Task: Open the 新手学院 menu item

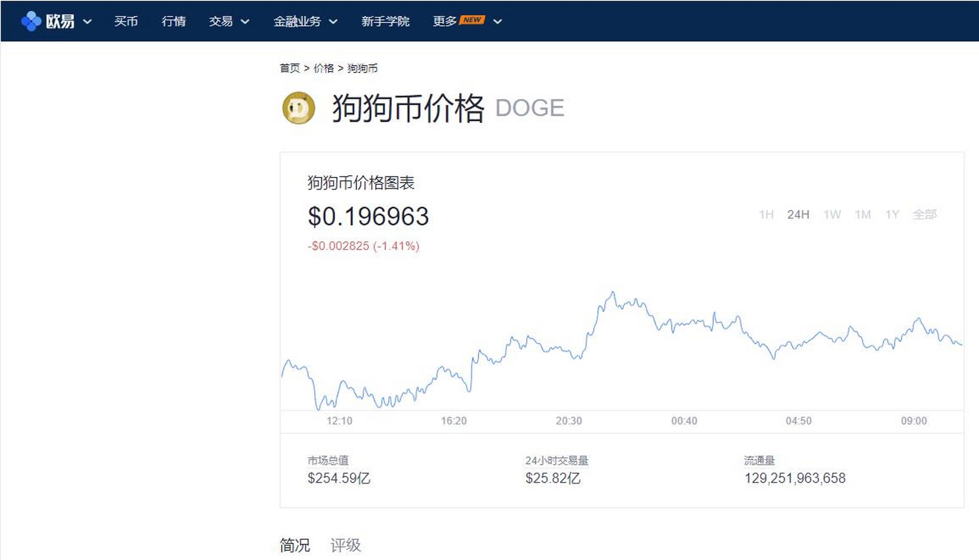Action: [x=385, y=21]
